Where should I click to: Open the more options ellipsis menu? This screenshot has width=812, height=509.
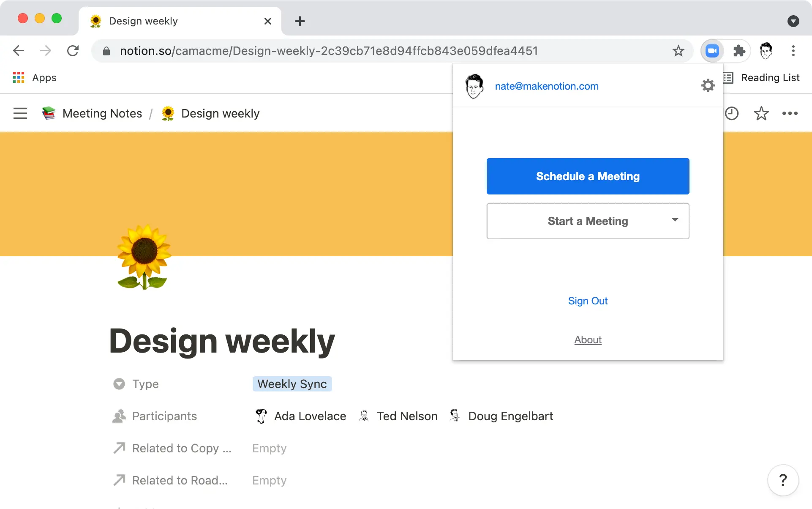tap(790, 113)
